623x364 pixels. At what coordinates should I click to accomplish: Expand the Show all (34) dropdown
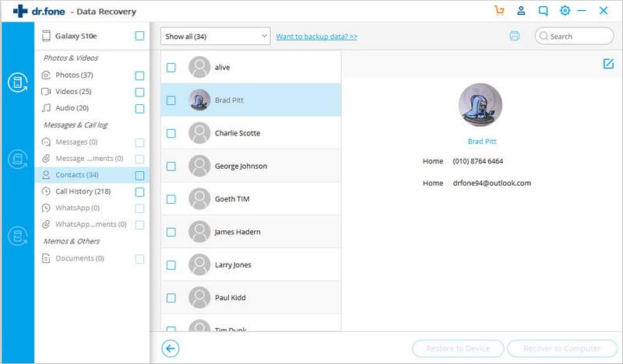(215, 37)
